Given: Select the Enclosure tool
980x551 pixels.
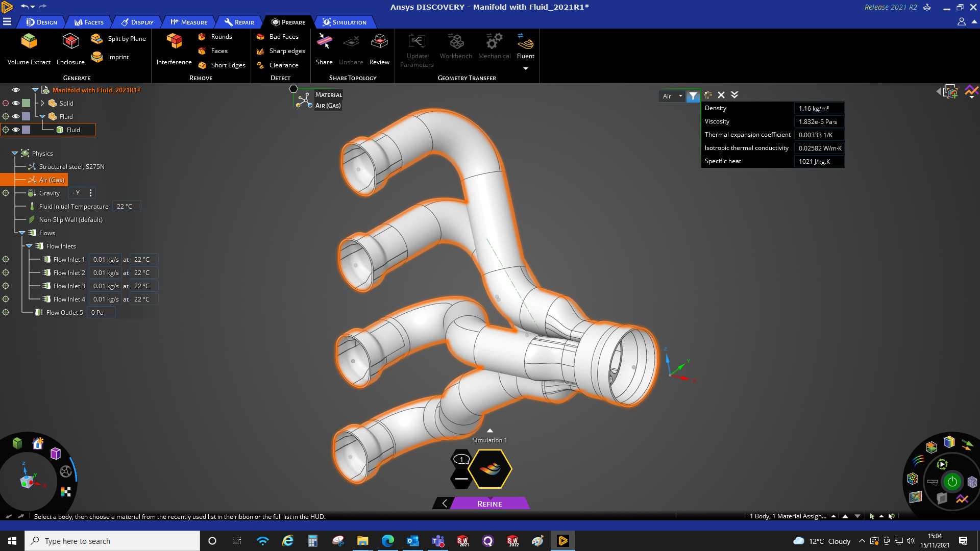Looking at the screenshot, I should pyautogui.click(x=70, y=49).
